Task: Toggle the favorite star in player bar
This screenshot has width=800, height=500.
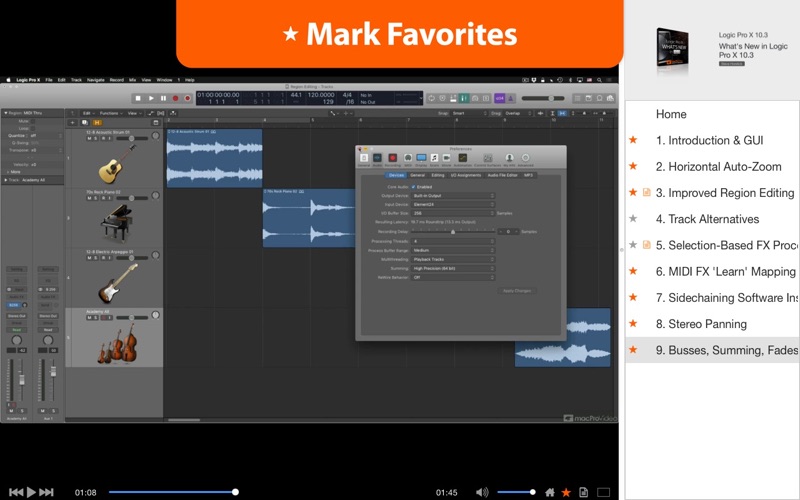Action: tap(566, 492)
